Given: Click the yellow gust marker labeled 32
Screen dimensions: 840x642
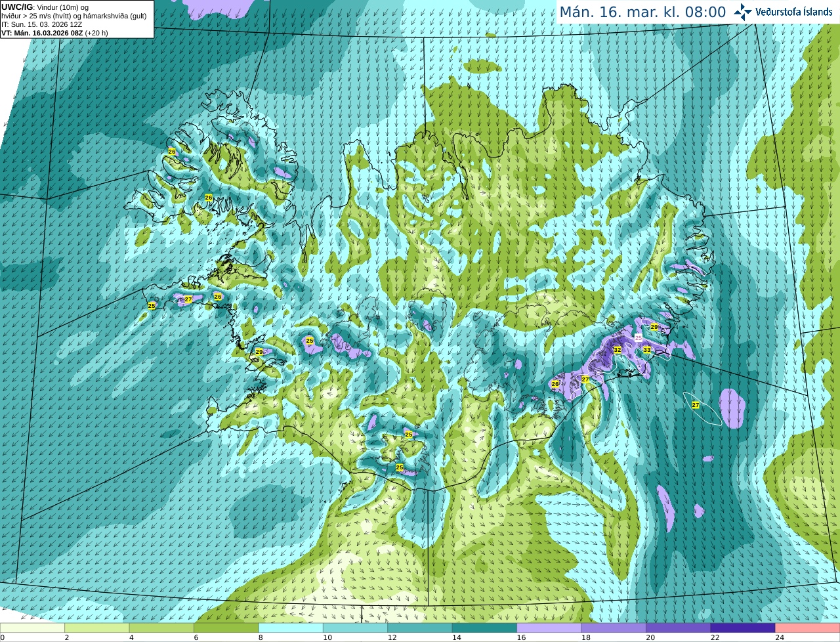Looking at the screenshot, I should (618, 350).
